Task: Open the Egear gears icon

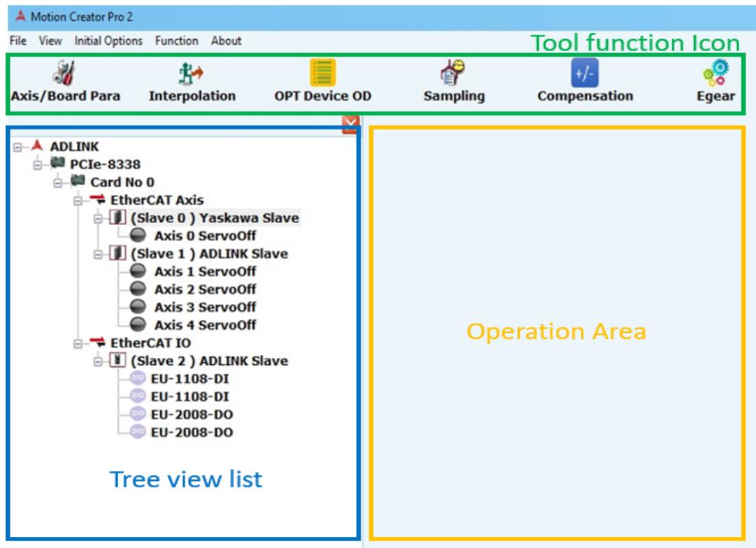Action: click(x=715, y=73)
